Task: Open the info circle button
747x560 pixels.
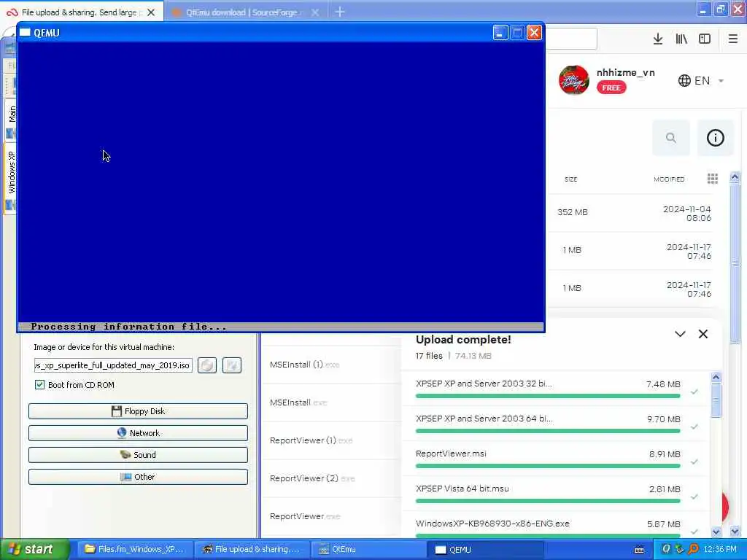Action: (715, 138)
